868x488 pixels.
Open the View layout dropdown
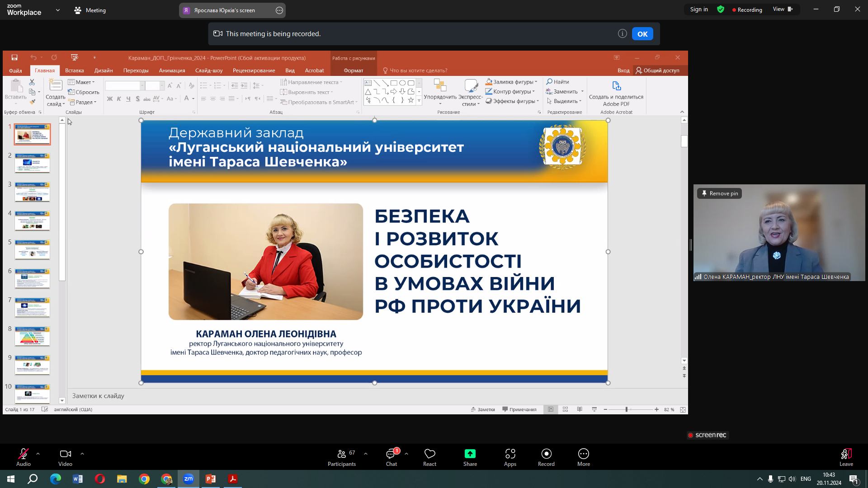tap(783, 9)
